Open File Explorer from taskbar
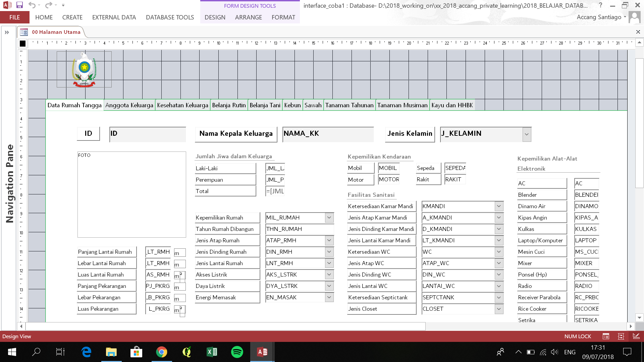The image size is (644, 362). (111, 352)
